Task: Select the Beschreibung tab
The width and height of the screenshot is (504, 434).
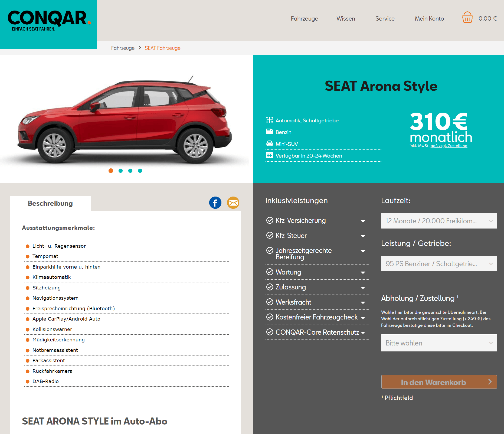Action: pos(50,203)
